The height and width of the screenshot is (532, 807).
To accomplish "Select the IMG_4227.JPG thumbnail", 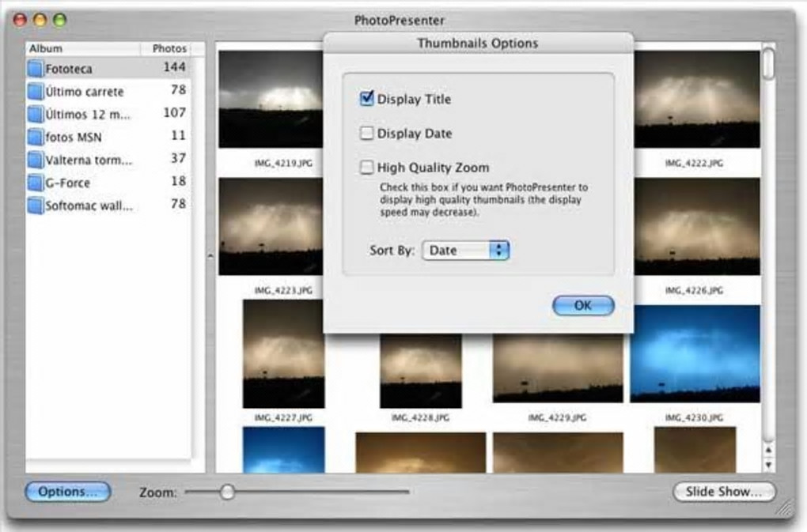I will point(283,353).
